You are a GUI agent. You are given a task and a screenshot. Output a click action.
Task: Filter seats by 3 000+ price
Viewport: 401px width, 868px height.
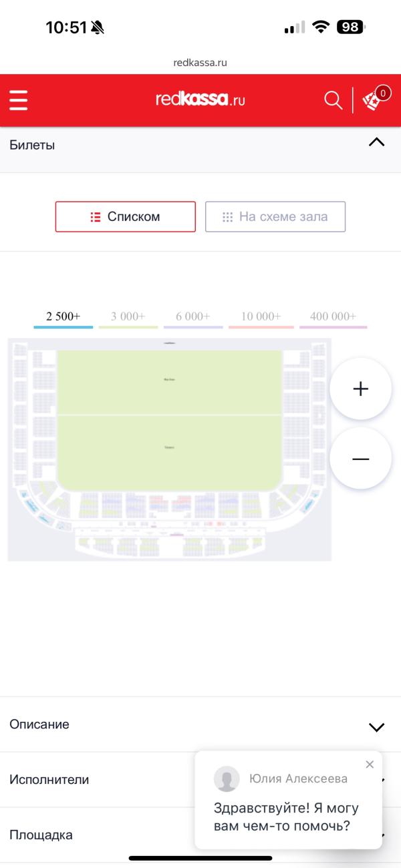point(128,318)
